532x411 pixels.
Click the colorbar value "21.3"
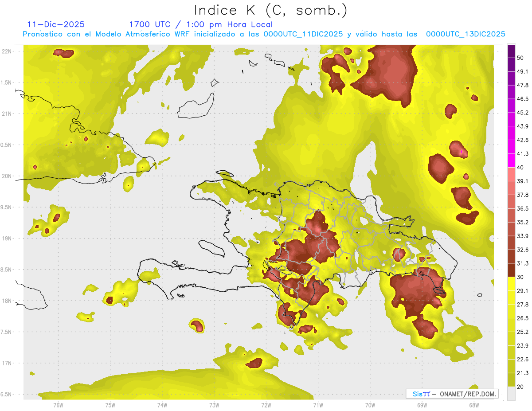[523, 373]
